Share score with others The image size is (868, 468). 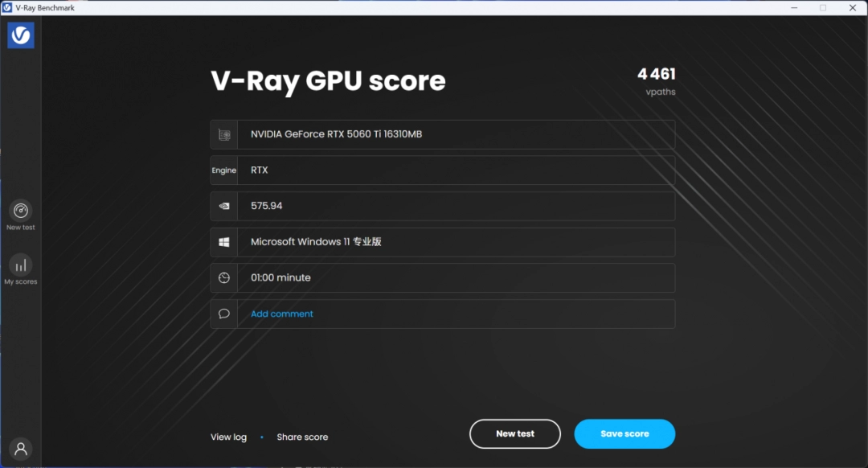[302, 437]
